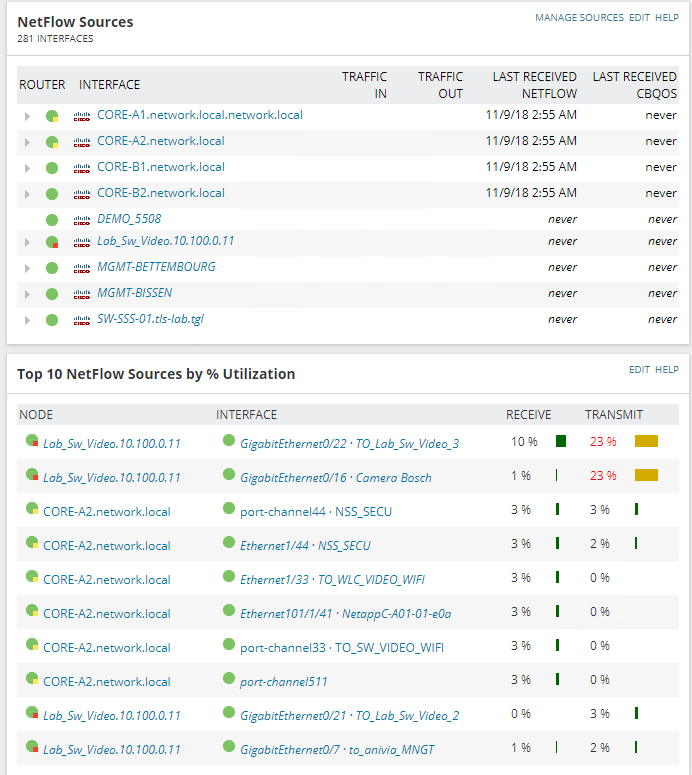The image size is (692, 775).
Task: Click status icon of Lab_Sw_Video in NetFlow Sources
Action: [x=52, y=242]
